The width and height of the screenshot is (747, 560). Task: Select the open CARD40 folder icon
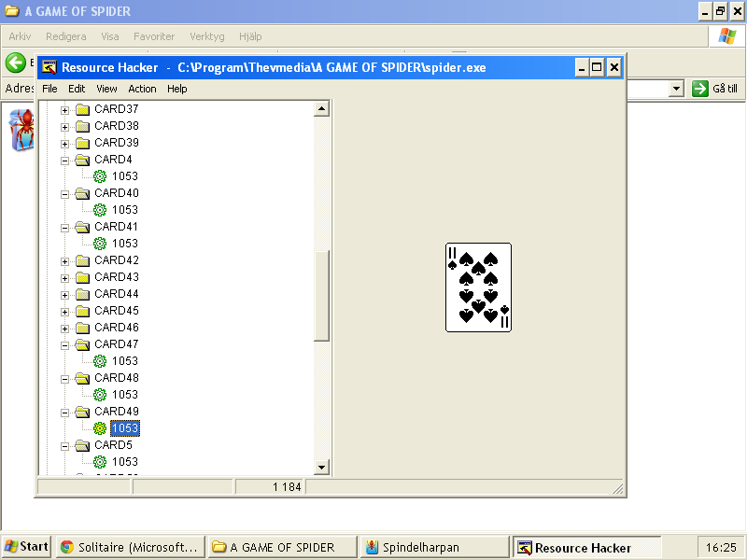(x=83, y=194)
